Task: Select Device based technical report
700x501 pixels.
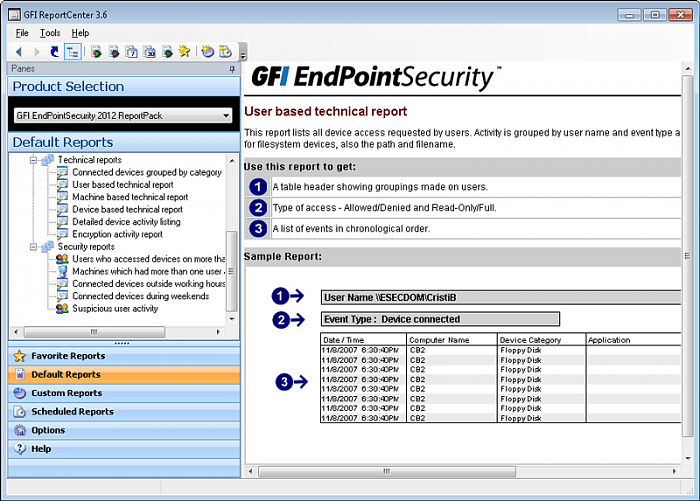Action: click(x=127, y=209)
